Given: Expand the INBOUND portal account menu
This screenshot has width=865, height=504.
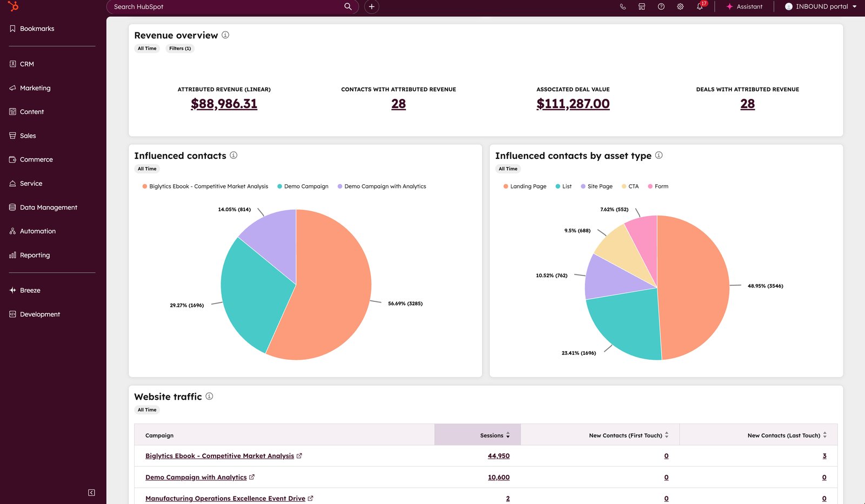Looking at the screenshot, I should [821, 6].
